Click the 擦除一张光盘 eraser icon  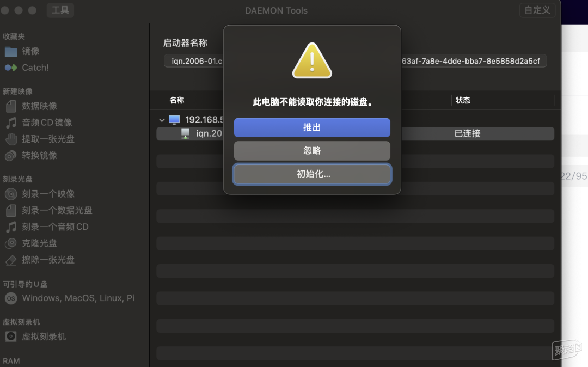click(11, 260)
